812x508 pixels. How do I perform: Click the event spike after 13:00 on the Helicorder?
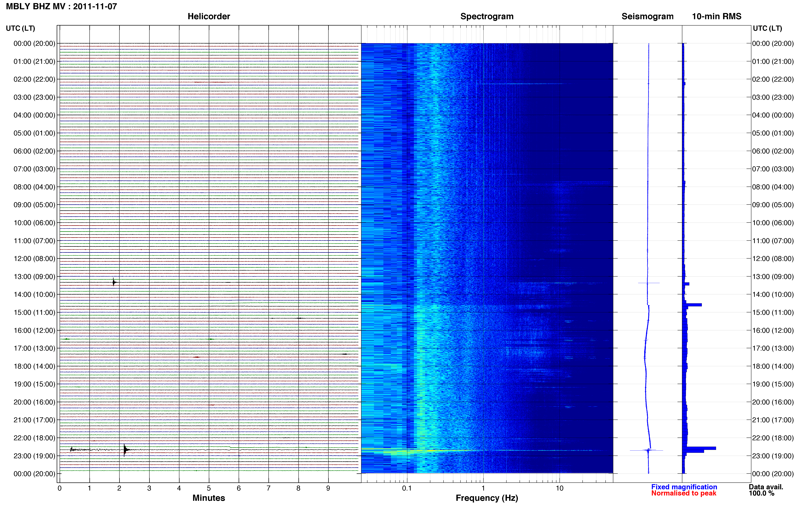pos(114,282)
